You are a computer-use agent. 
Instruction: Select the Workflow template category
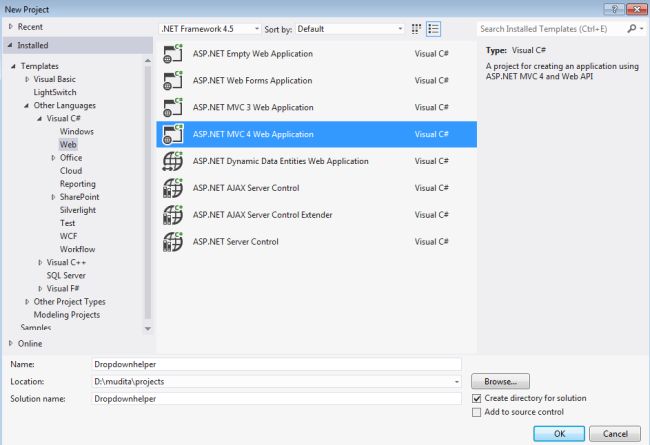tap(78, 249)
